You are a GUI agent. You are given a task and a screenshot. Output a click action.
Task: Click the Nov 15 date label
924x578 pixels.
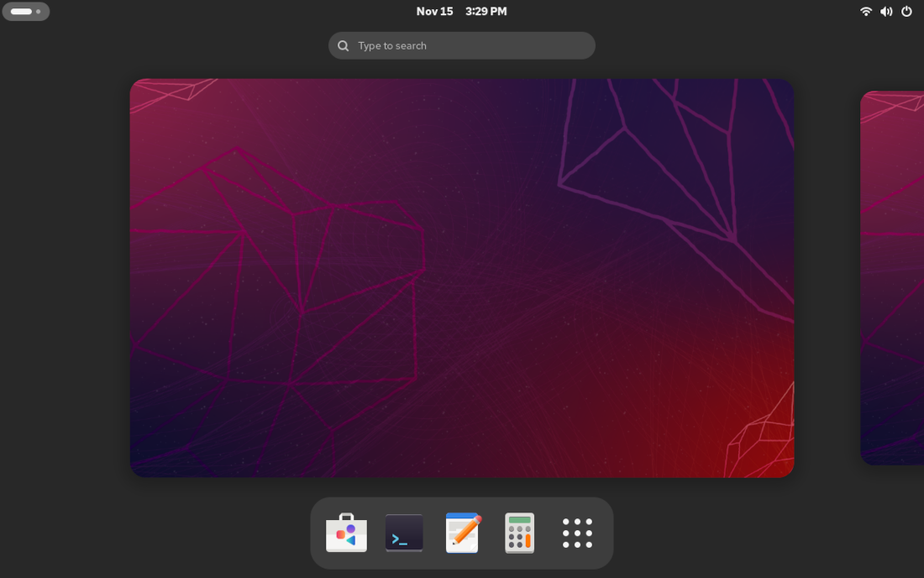click(435, 11)
